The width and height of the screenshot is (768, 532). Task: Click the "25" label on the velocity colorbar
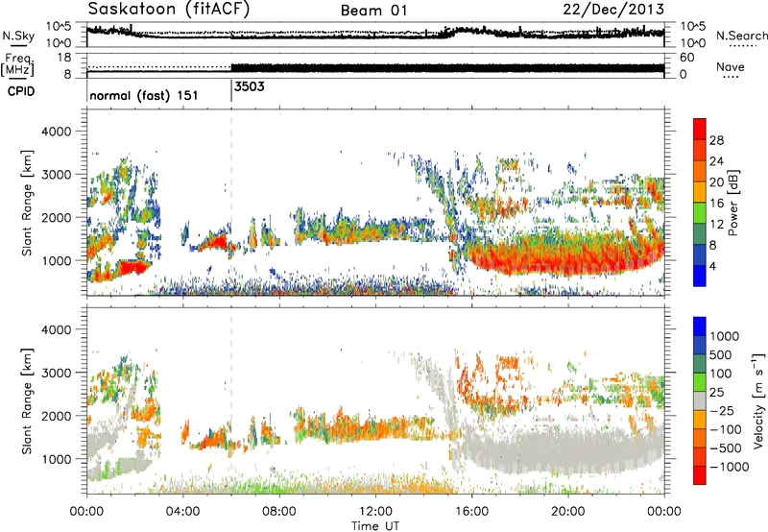pyautogui.click(x=716, y=392)
